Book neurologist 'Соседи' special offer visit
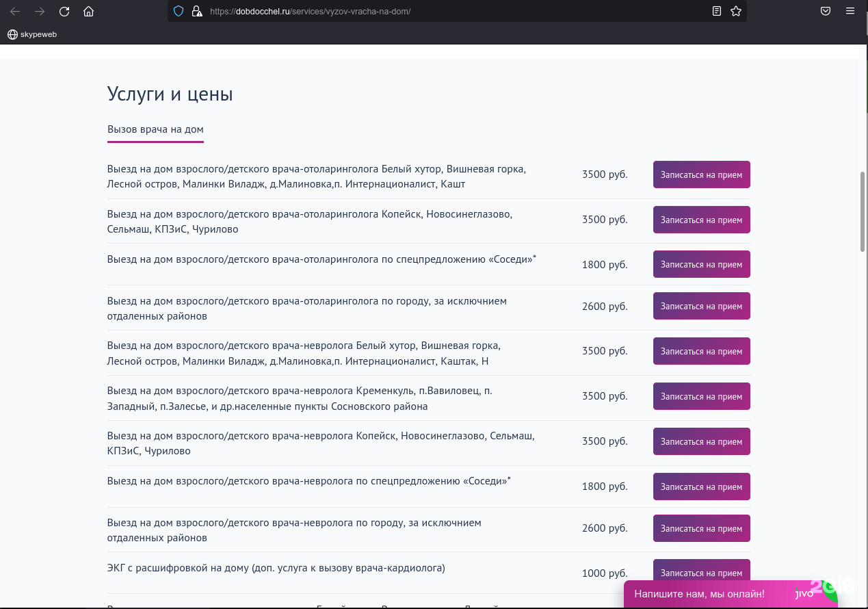The height and width of the screenshot is (609, 868). 701,487
